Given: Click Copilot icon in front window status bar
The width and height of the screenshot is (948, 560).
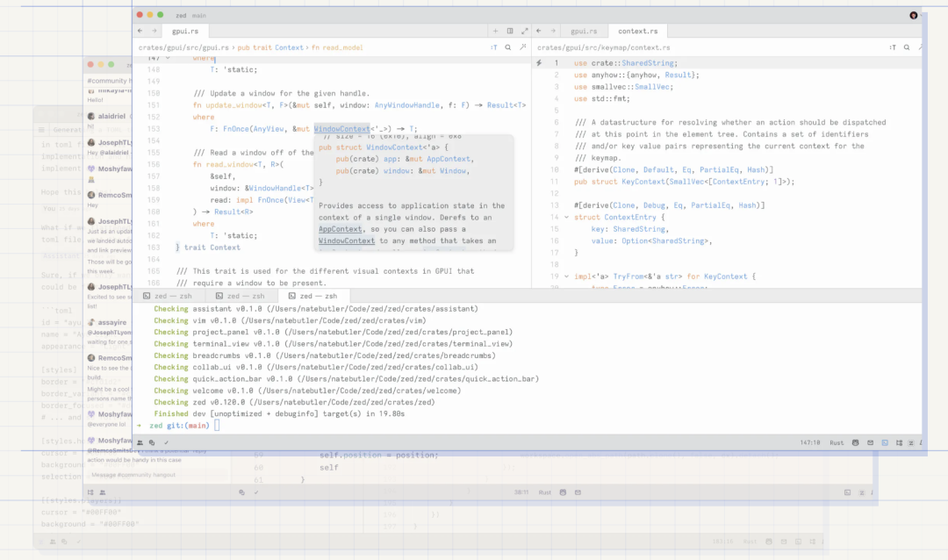Looking at the screenshot, I should 856,442.
